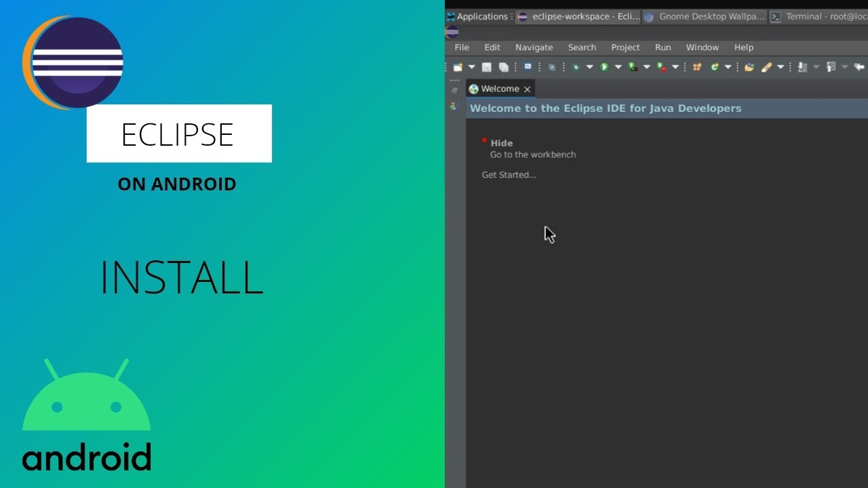The height and width of the screenshot is (488, 868).
Task: Expand the Run dropdown arrow
Action: point(618,67)
